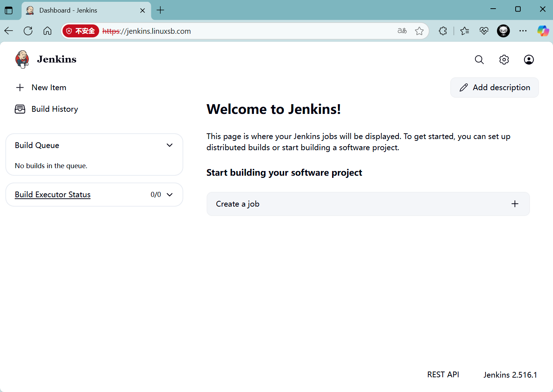Click the Add description button

pos(494,88)
